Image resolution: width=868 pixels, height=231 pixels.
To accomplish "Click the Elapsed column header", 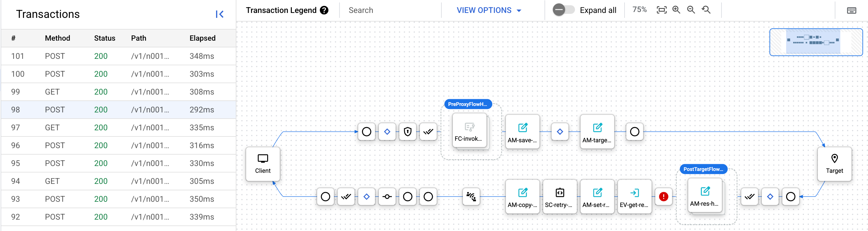I will [202, 38].
